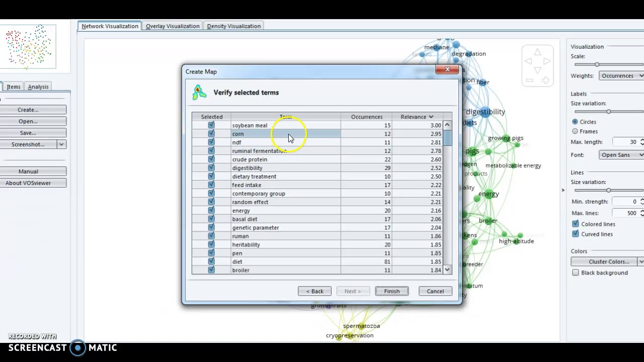Click the scroll-down arrow of terms list
This screenshot has width=644, height=362.
click(x=447, y=270)
